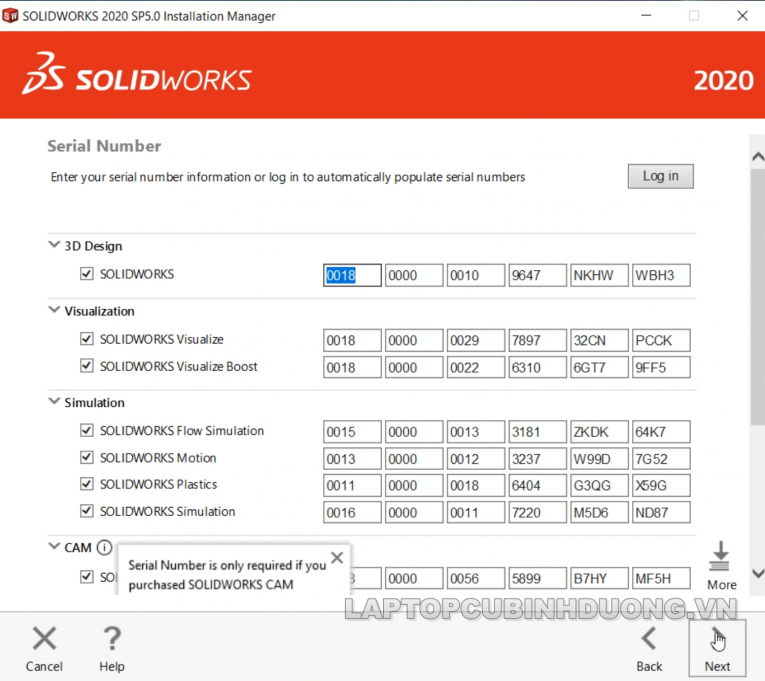Click Plastics serial field G3QG
The image size is (765, 681).
point(599,485)
